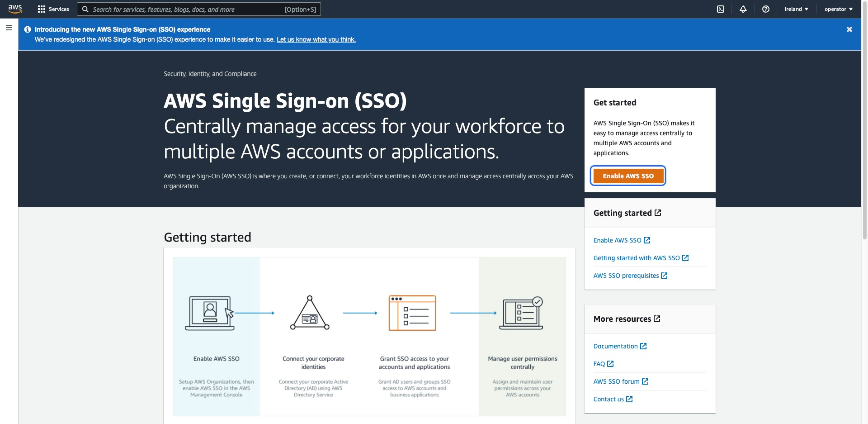868x424 pixels.
Task: Click external icon beside More resources header
Action: [x=657, y=319]
